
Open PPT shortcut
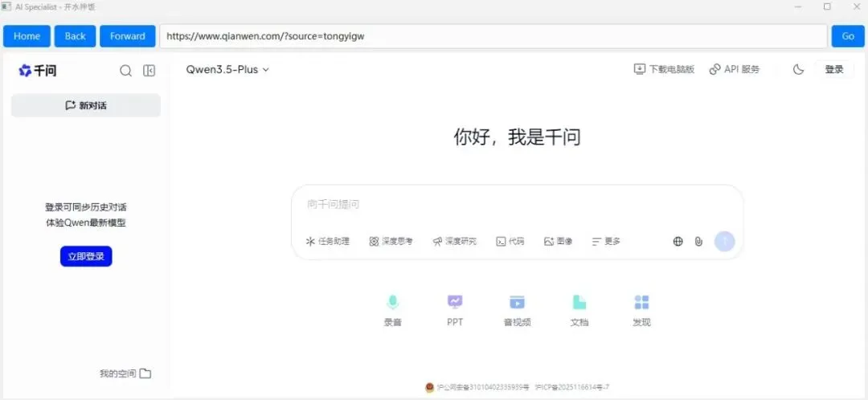455,310
